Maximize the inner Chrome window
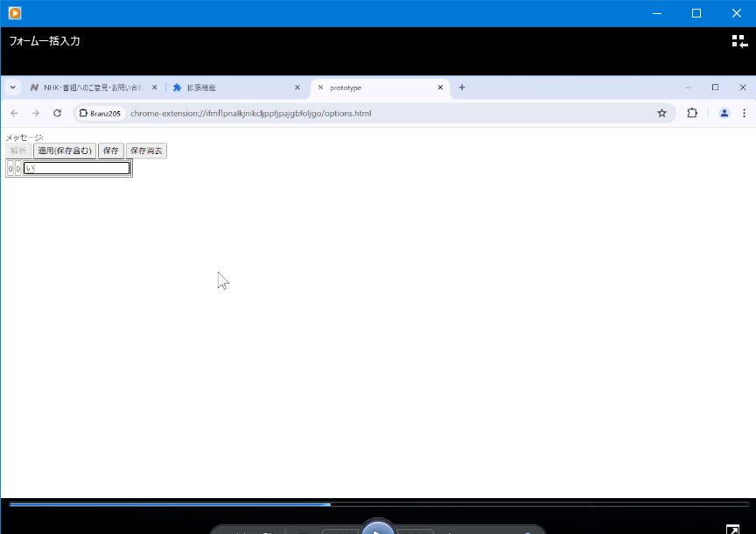The image size is (756, 534). [x=715, y=88]
